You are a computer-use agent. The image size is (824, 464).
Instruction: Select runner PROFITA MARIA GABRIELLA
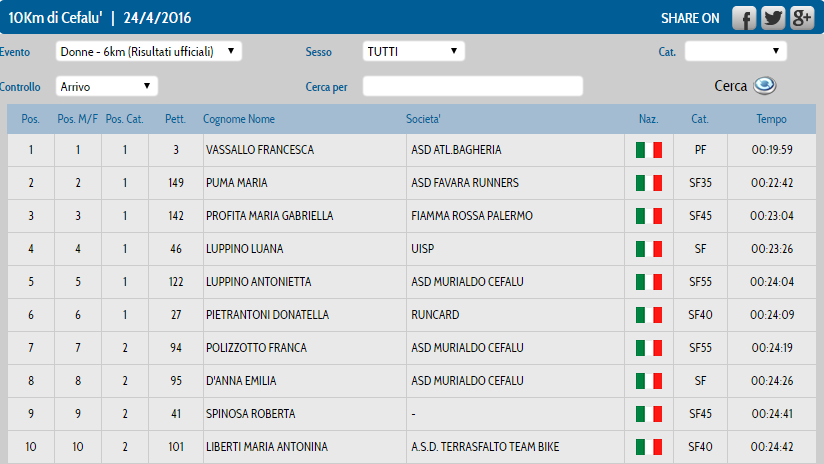pos(270,216)
